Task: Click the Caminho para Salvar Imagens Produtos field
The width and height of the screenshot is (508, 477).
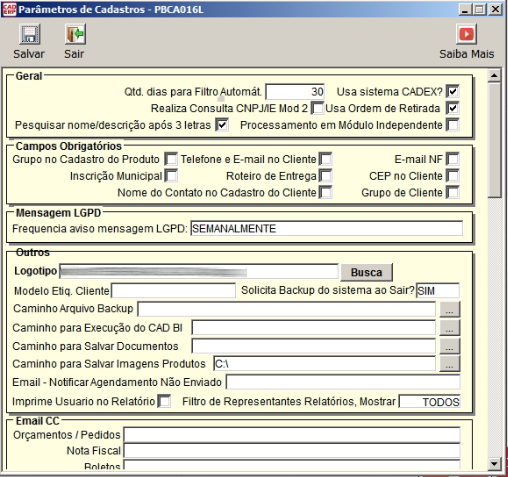Action: tap(324, 364)
